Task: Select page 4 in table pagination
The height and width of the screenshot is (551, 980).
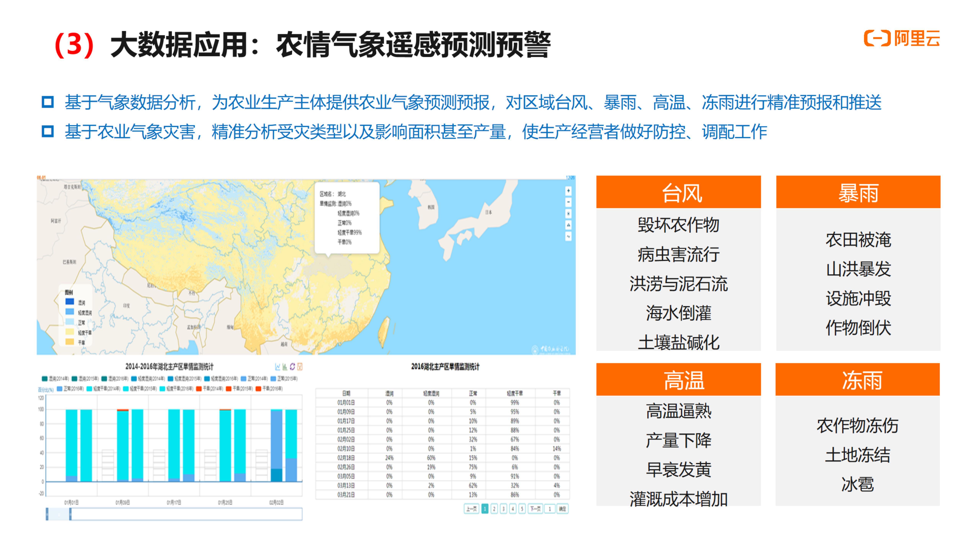Action: 513,509
